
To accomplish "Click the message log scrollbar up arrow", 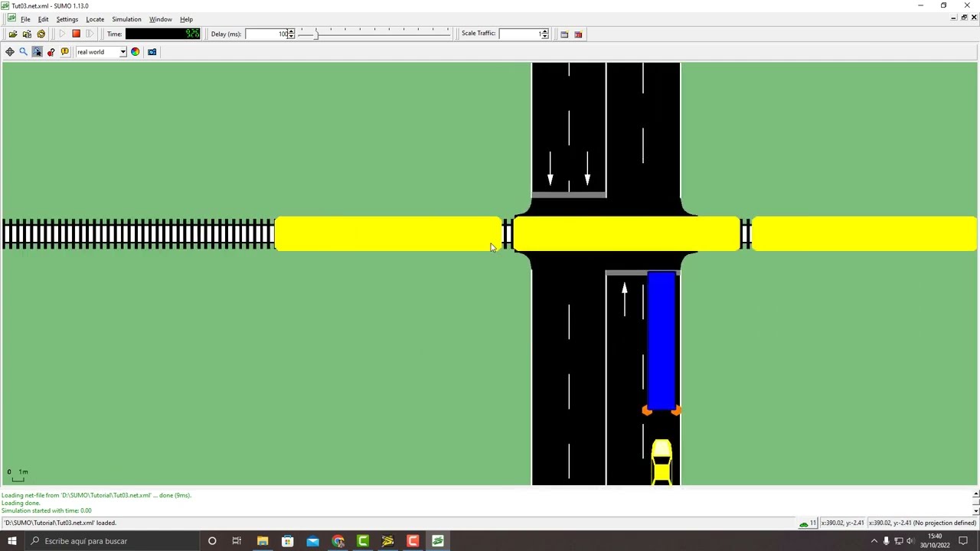I will pos(975,494).
